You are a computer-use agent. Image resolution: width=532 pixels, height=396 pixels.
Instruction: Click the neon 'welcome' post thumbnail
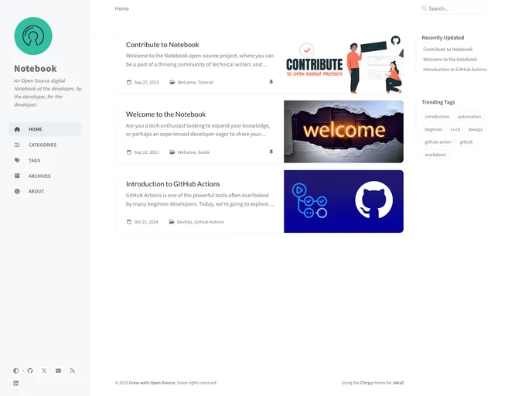pyautogui.click(x=343, y=131)
